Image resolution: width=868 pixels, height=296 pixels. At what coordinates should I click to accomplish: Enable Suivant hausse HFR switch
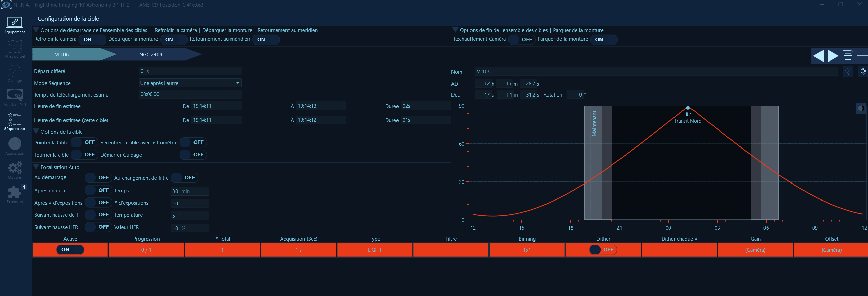98,227
